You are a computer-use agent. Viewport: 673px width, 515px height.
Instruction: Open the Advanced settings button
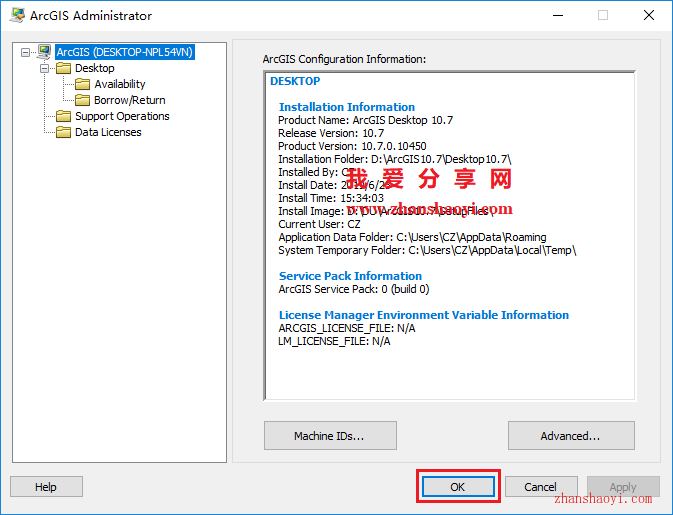(x=571, y=436)
